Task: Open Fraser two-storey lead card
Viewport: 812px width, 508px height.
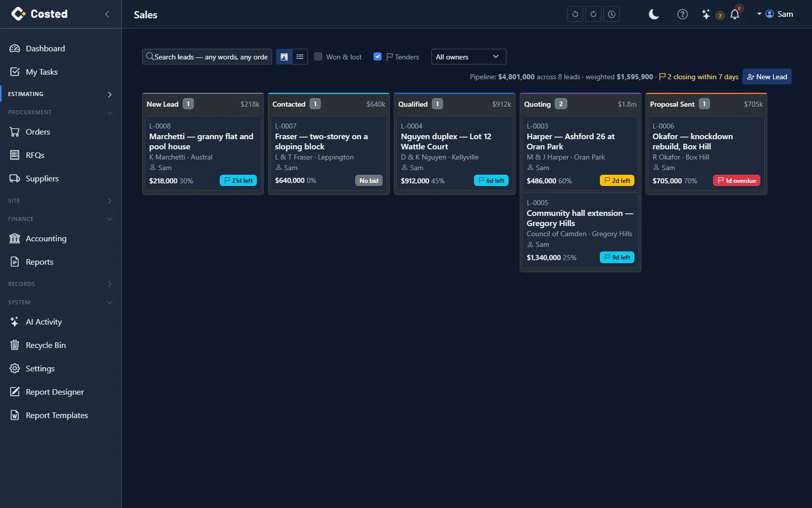Action: [x=329, y=153]
